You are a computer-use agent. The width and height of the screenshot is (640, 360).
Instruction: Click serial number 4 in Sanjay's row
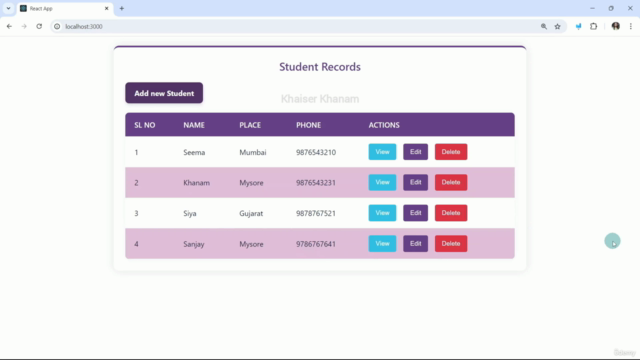click(136, 244)
